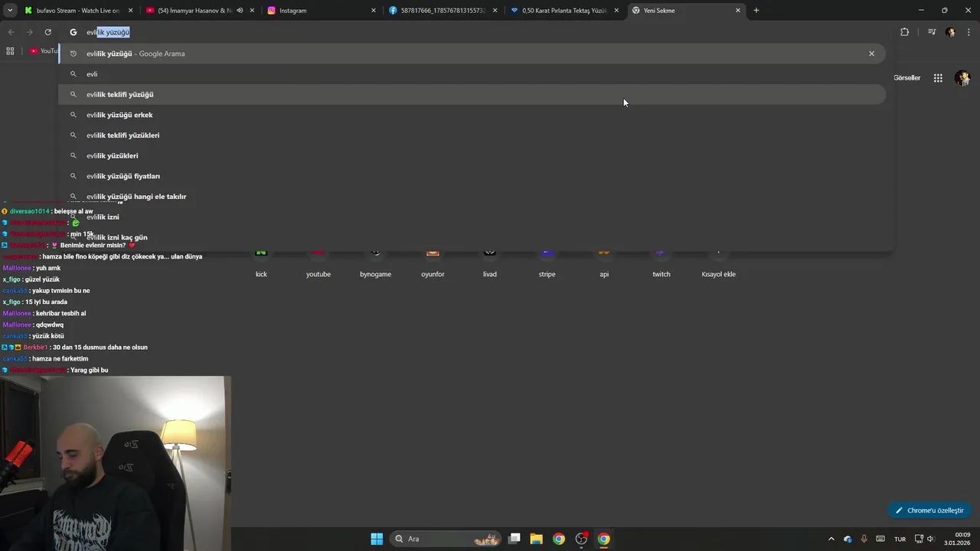Open the Google account avatar on page
Viewport: 980px width, 551px height.
962,78
